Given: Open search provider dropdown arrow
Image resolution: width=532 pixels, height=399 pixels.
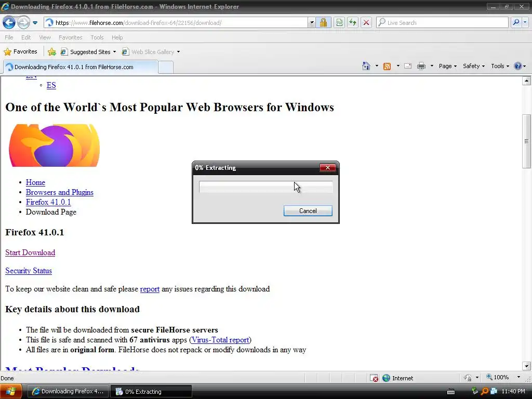Looking at the screenshot, I should tap(525, 23).
